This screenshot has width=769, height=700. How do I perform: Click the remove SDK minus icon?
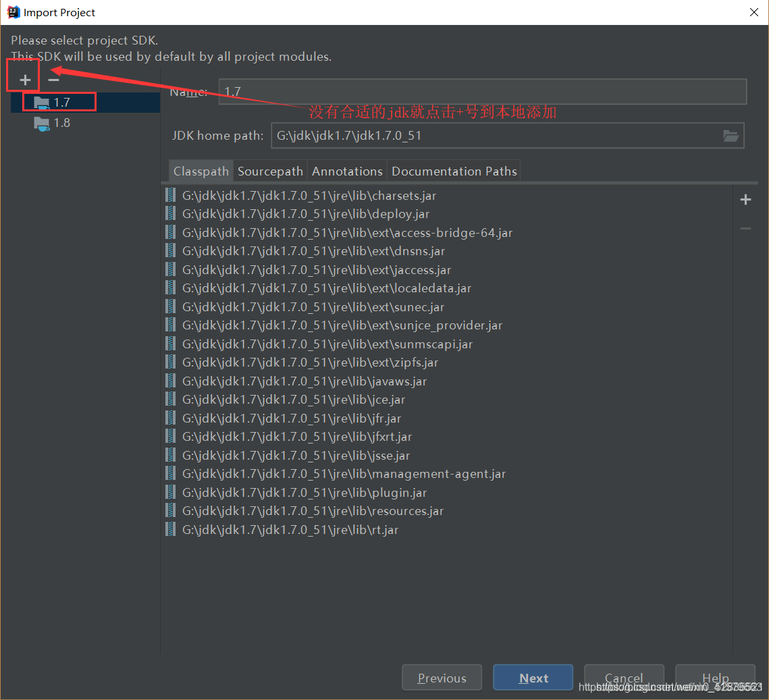coord(53,80)
